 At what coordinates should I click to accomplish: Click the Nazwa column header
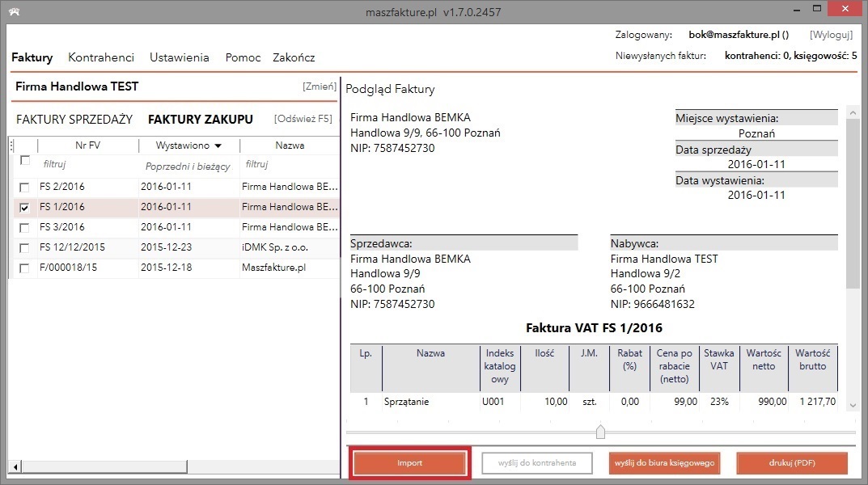click(290, 145)
